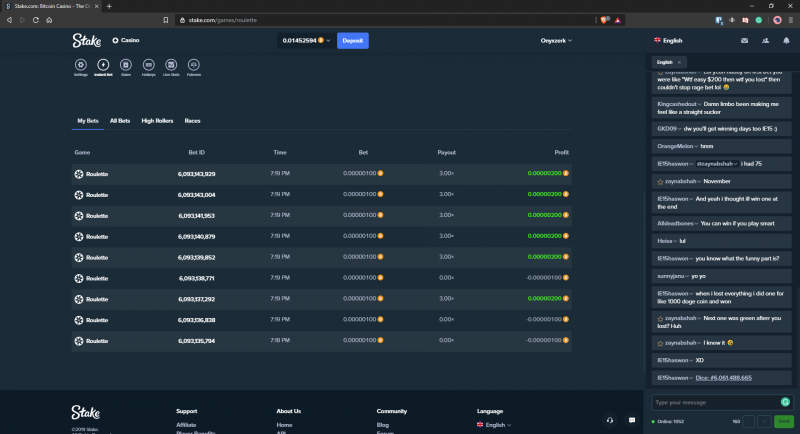Click the Type your message input
The width and height of the screenshot is (800, 434).
pos(715,402)
